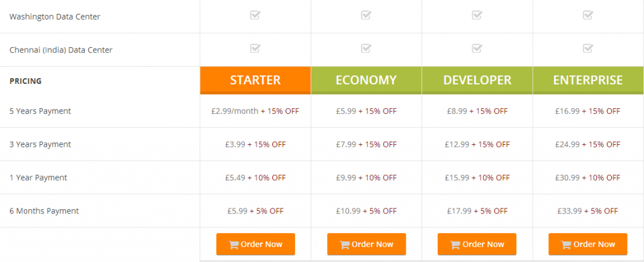Click Washington Data Center check icon under Economy
644x262 pixels.
click(366, 15)
